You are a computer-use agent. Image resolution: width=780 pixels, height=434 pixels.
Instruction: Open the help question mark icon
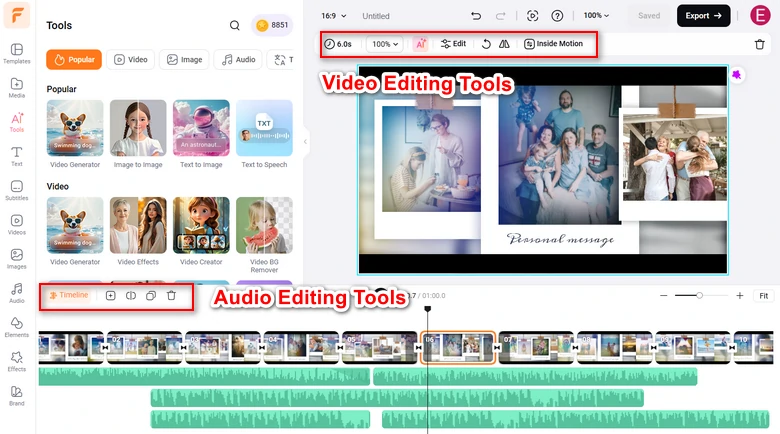tap(557, 16)
